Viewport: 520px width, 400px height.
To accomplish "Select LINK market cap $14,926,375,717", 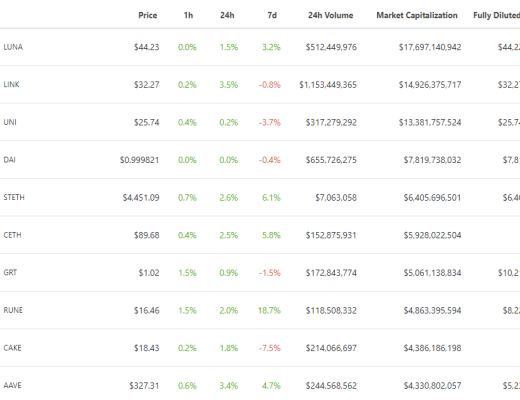I will pos(430,85).
